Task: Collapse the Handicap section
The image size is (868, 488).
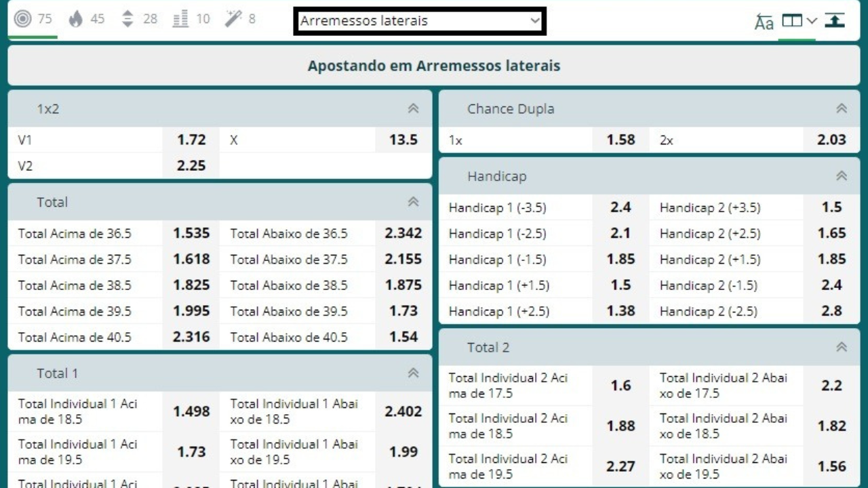Action: tap(842, 176)
